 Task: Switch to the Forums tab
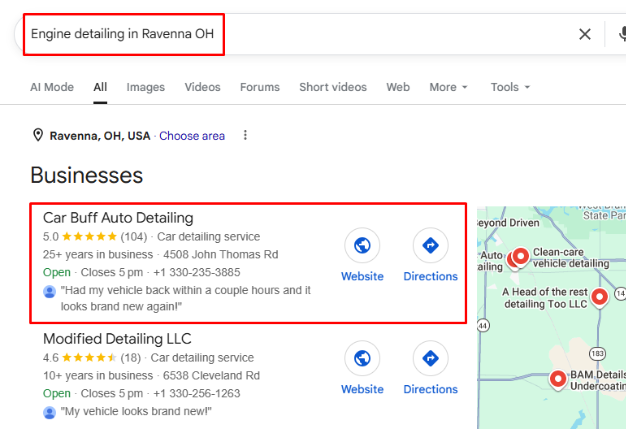point(260,87)
